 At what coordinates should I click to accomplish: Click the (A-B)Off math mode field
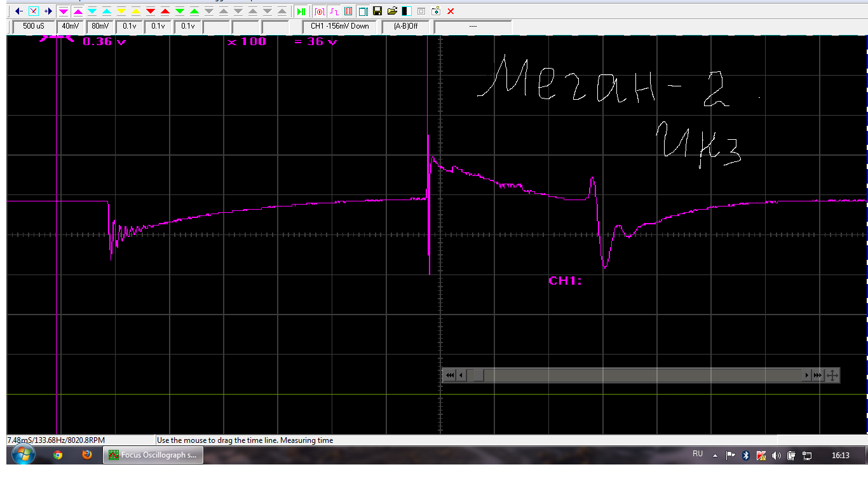point(406,27)
